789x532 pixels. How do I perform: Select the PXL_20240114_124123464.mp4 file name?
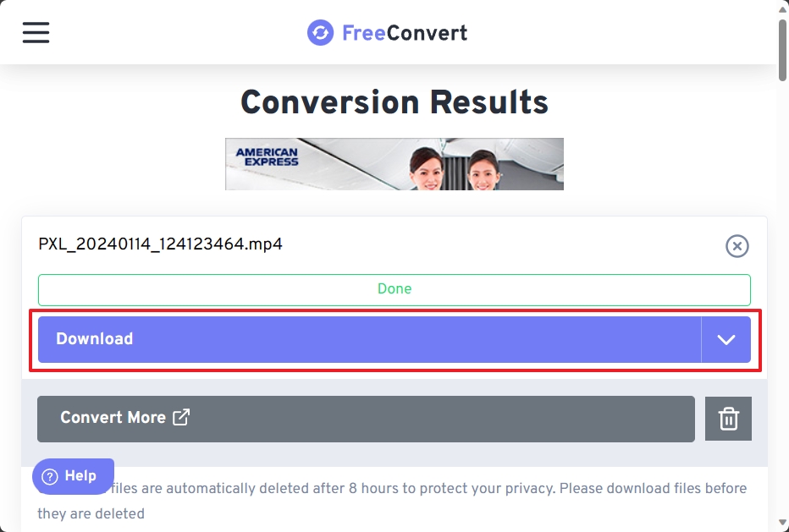point(160,244)
